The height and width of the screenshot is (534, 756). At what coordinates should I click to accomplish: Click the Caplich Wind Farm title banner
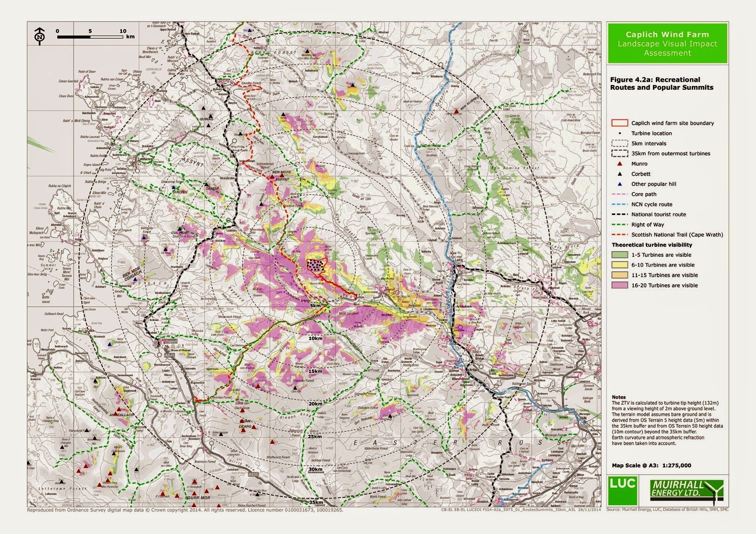(x=667, y=43)
